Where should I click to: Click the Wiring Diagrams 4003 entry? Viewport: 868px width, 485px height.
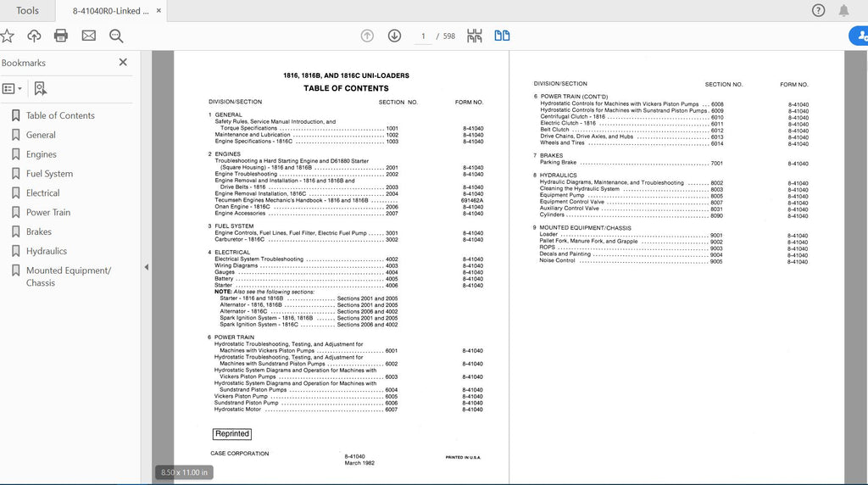306,265
